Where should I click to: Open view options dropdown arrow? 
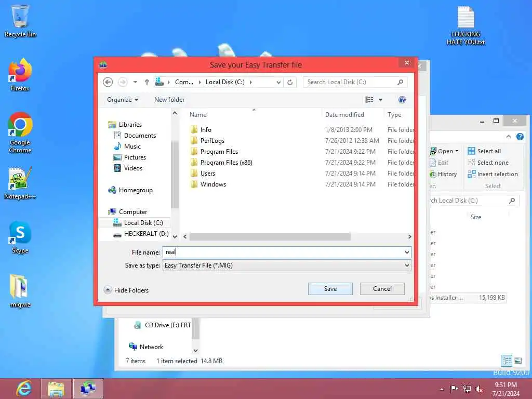(380, 100)
